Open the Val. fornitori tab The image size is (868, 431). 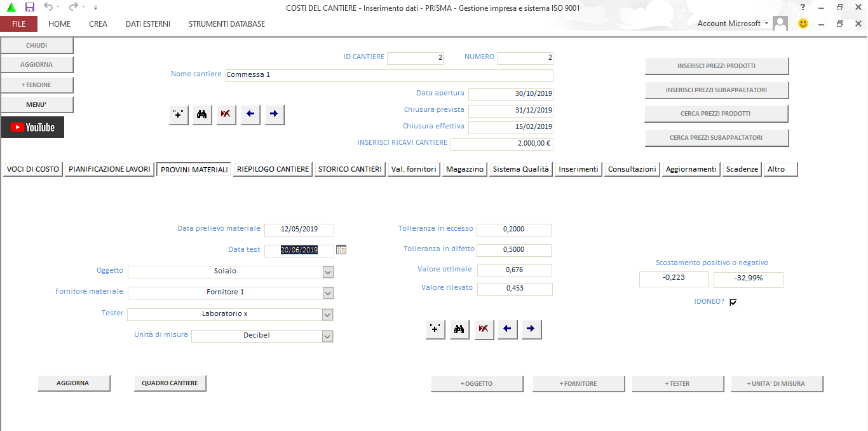pyautogui.click(x=414, y=169)
